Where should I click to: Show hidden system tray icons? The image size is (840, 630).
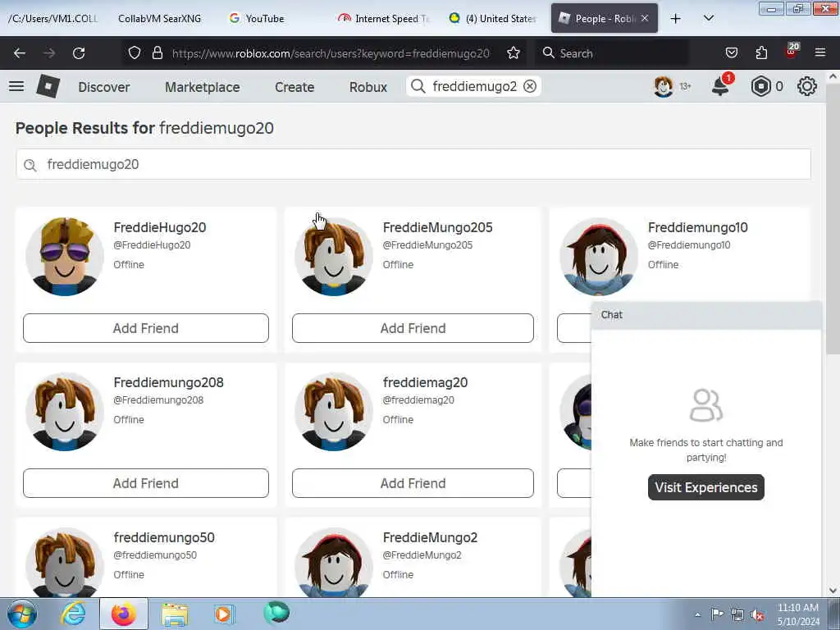tap(697, 614)
